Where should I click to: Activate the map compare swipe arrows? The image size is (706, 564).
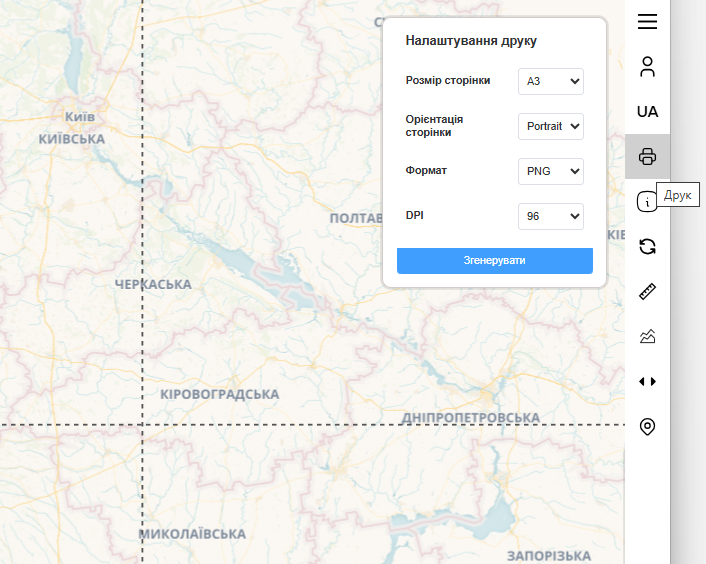point(647,381)
